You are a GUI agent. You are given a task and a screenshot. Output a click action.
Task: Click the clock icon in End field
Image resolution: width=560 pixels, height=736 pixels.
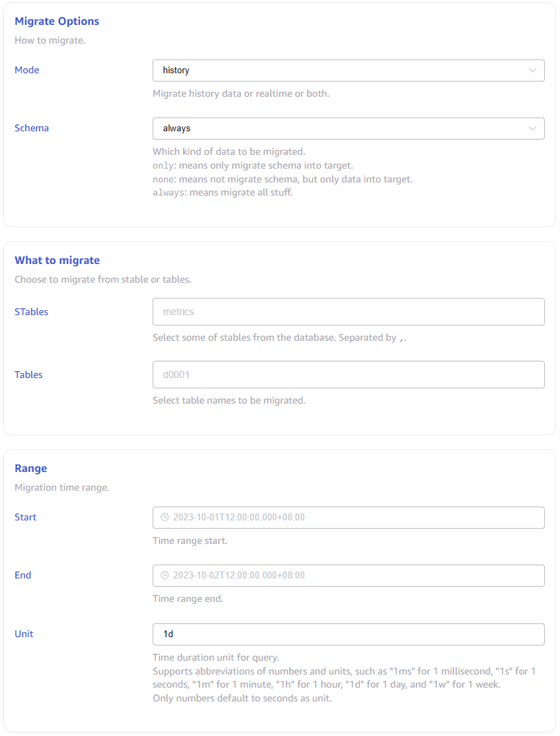[x=164, y=575]
